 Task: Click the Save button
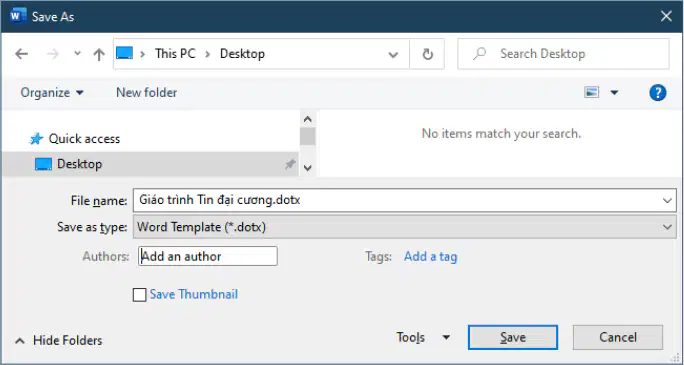(513, 337)
